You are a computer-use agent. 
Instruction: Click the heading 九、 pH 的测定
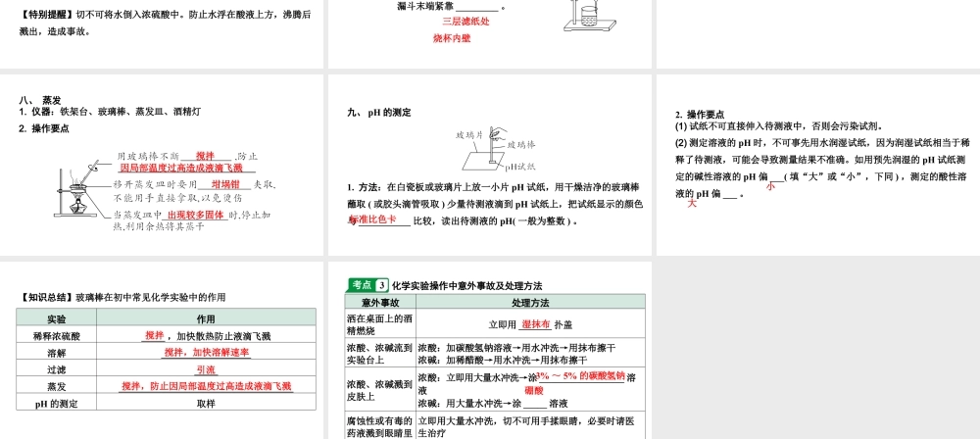click(379, 113)
